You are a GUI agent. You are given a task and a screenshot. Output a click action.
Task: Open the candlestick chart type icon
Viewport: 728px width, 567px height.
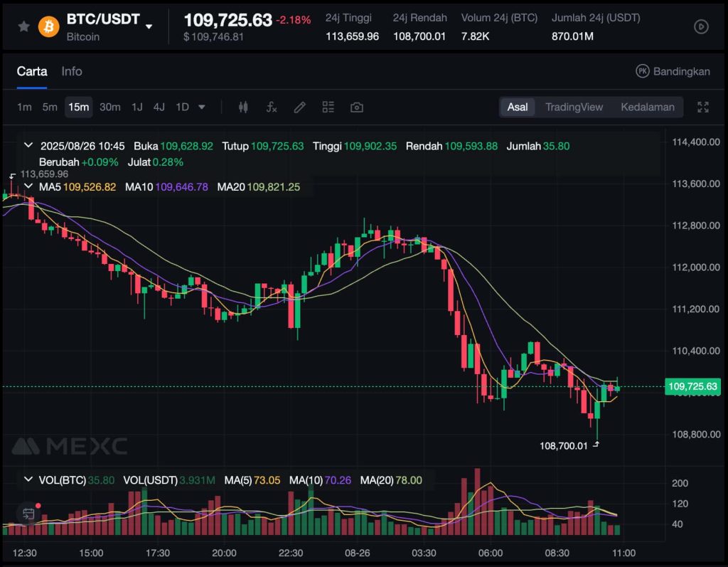tap(243, 107)
